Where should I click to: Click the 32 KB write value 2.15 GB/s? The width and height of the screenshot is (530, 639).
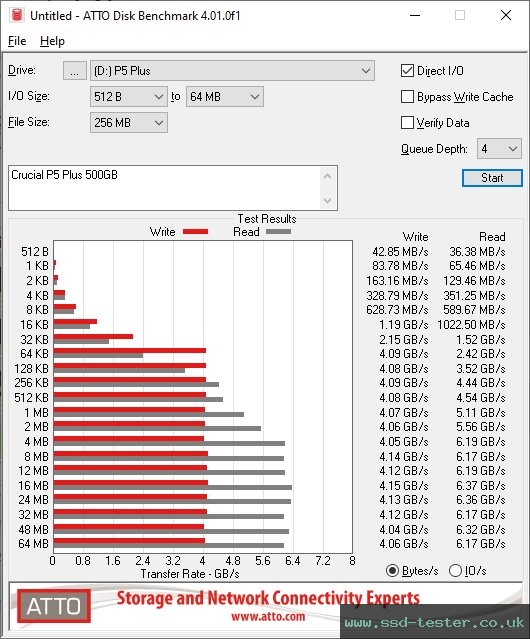point(404,339)
